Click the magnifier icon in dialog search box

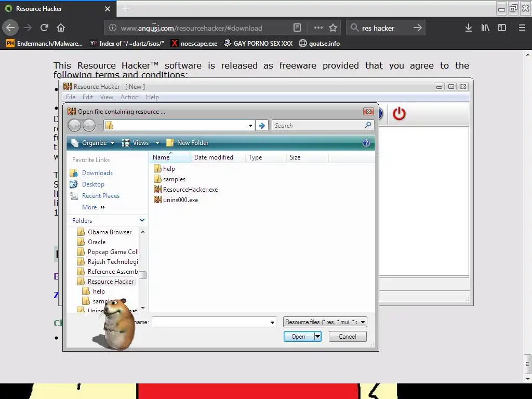368,125
